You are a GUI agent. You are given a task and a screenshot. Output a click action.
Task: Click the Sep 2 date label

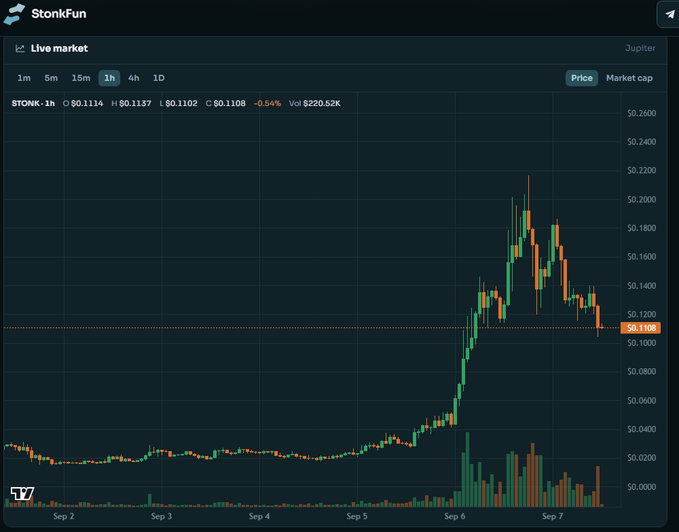pos(64,516)
